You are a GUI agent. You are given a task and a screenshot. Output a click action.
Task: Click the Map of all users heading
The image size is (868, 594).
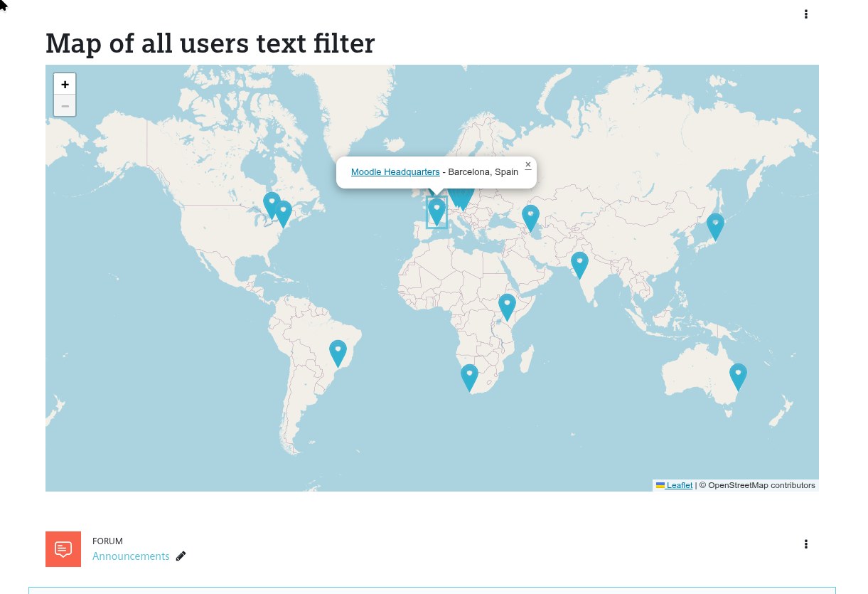coord(210,43)
